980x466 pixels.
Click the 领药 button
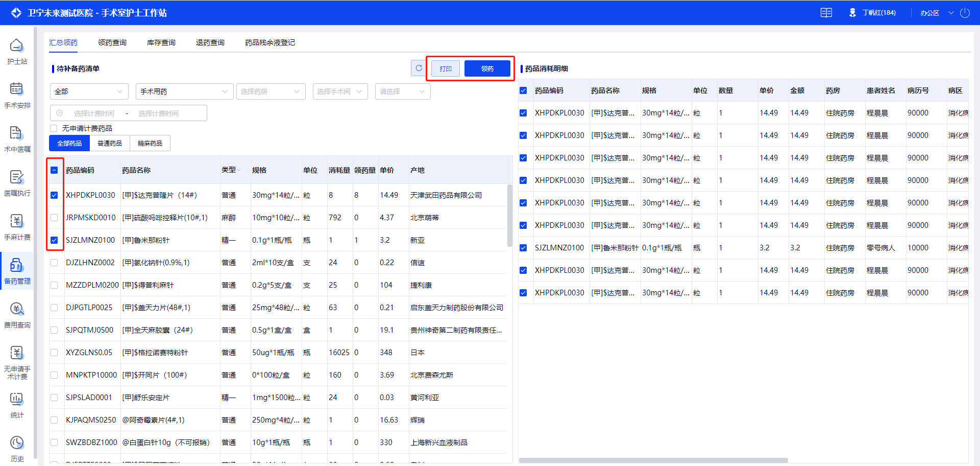pyautogui.click(x=487, y=68)
